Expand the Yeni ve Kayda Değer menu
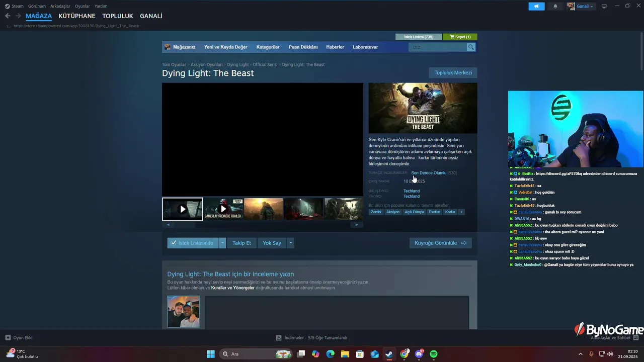Screen dimensions: 644x362 tap(225, 47)
